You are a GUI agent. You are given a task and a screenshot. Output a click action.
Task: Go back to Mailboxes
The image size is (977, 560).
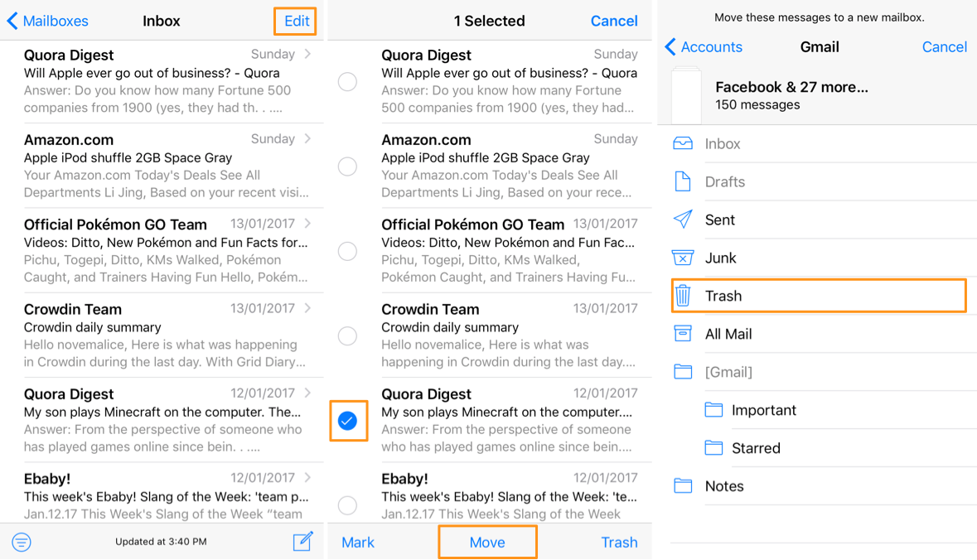pos(48,21)
